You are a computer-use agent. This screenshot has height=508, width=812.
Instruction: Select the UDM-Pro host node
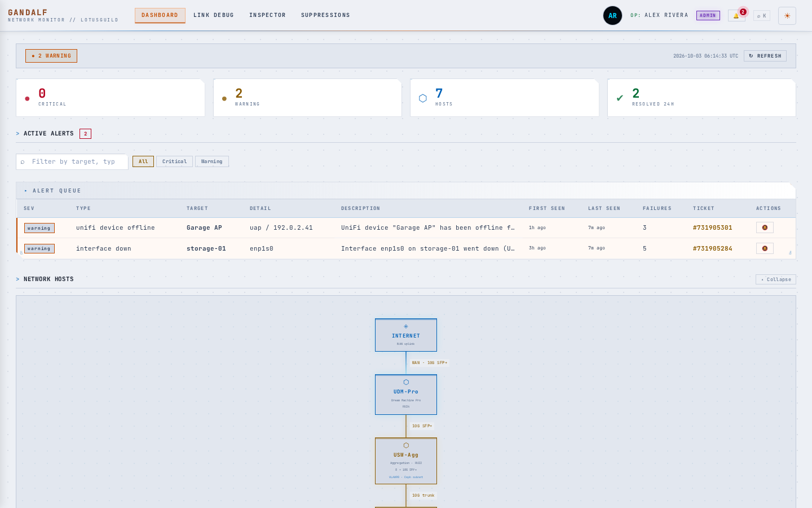(406, 395)
